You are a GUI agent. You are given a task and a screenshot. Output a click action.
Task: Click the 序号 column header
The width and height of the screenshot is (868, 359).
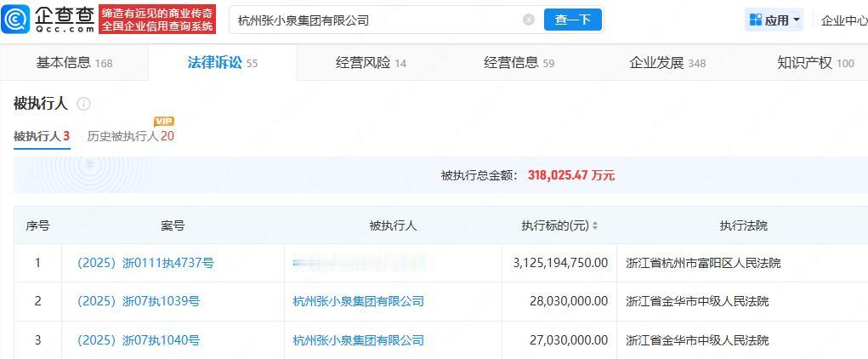pyautogui.click(x=37, y=226)
